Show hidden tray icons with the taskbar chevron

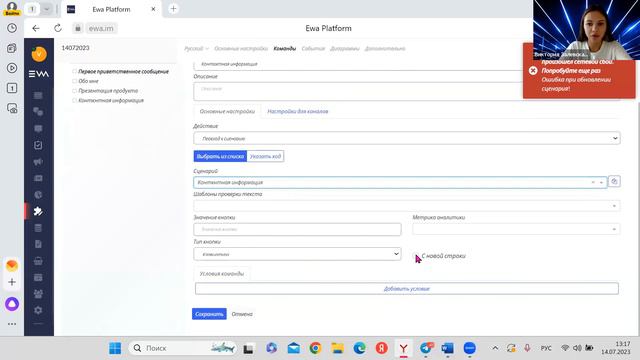pos(495,348)
